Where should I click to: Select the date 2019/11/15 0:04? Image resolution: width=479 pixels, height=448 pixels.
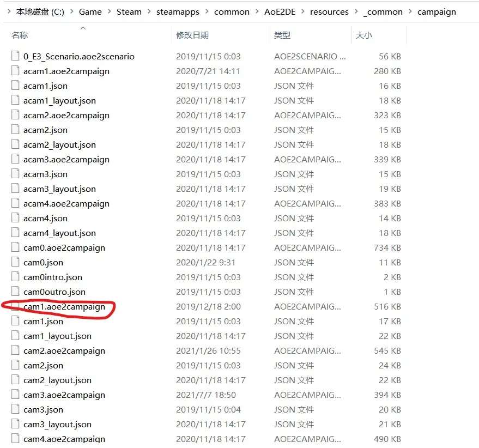coord(208,409)
